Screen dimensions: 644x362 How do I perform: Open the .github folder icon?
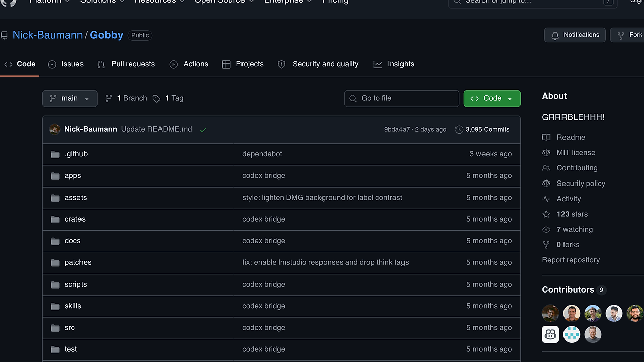[55, 154]
